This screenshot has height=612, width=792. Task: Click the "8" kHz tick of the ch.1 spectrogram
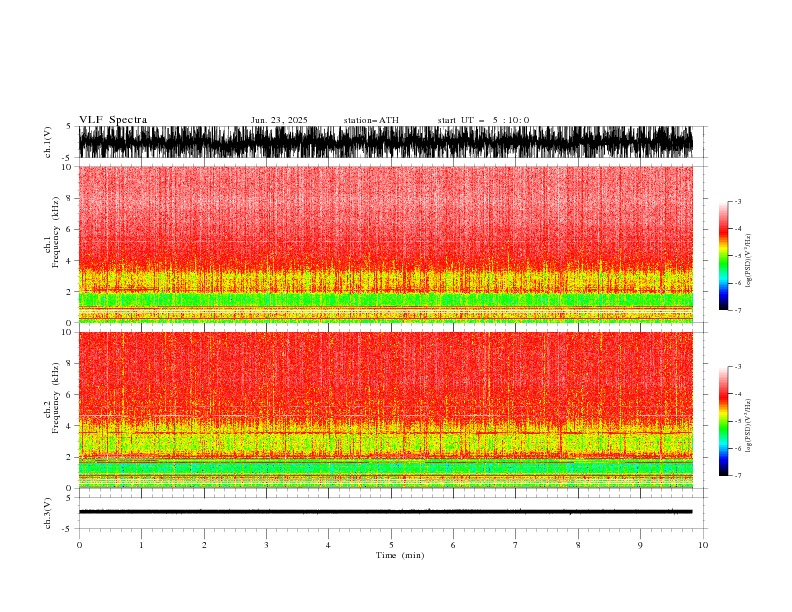click(69, 198)
